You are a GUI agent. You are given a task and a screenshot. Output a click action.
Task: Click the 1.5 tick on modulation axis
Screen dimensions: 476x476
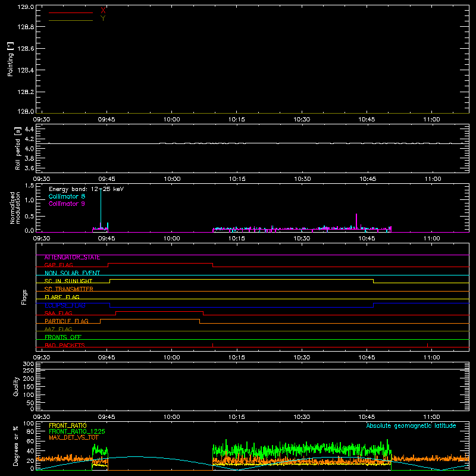pos(29,185)
